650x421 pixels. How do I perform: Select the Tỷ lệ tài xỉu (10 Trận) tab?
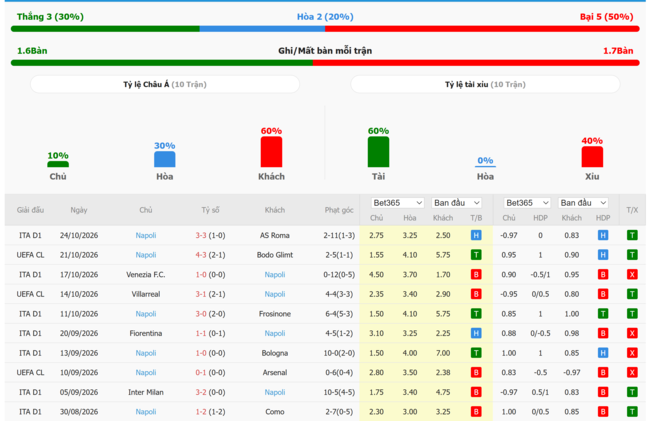[485, 85]
